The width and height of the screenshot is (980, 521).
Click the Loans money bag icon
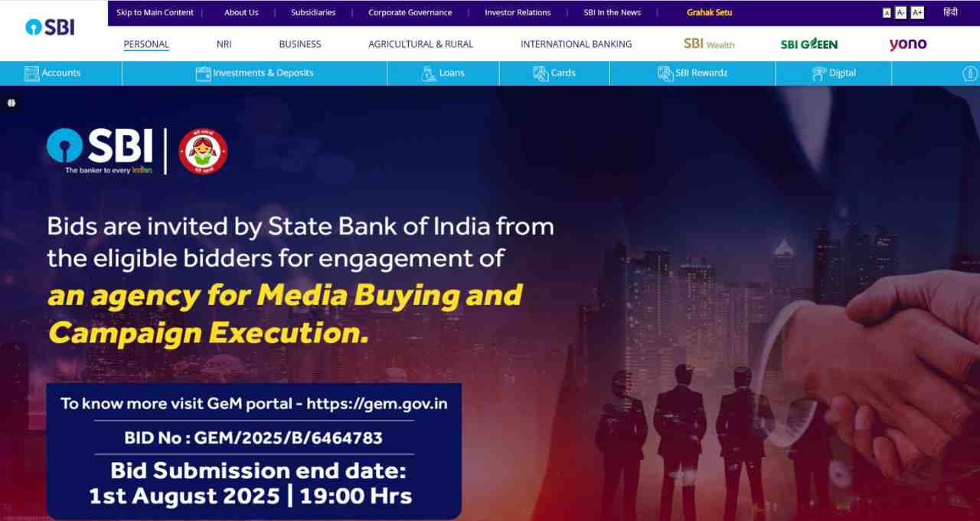[429, 74]
